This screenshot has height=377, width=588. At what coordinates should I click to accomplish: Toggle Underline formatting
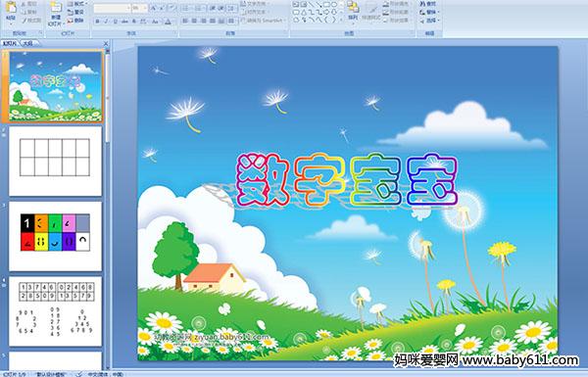[115, 22]
